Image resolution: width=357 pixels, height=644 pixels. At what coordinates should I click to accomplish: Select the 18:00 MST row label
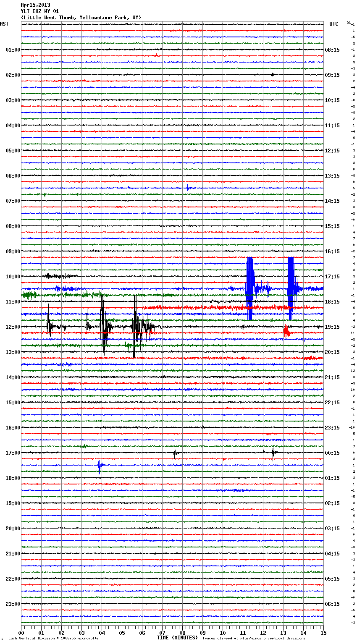point(13,478)
